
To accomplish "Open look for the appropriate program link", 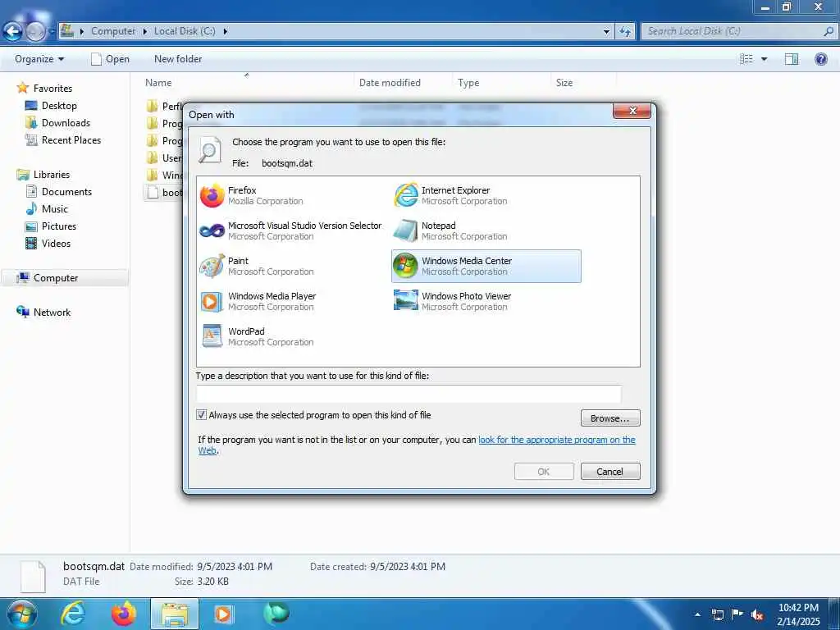I will (x=557, y=440).
